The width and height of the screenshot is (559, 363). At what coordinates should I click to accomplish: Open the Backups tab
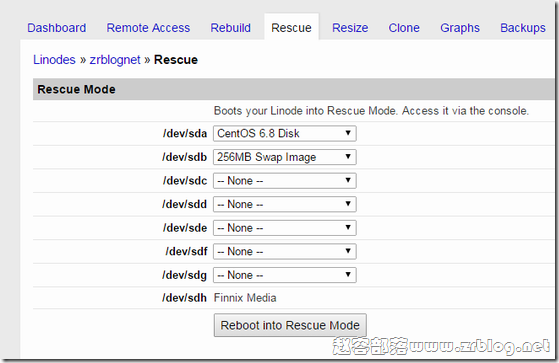(523, 28)
